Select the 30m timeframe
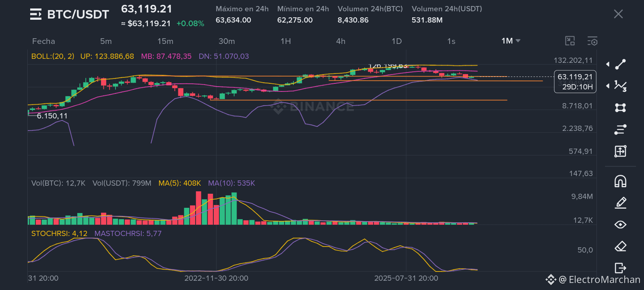 (227, 41)
